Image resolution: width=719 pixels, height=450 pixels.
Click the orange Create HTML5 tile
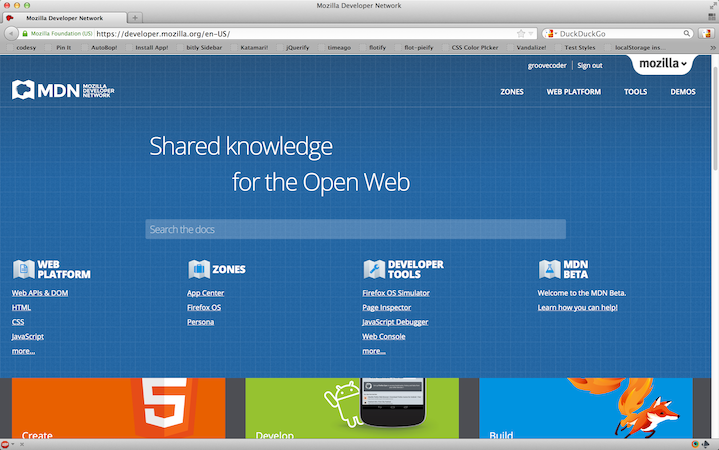(119, 408)
